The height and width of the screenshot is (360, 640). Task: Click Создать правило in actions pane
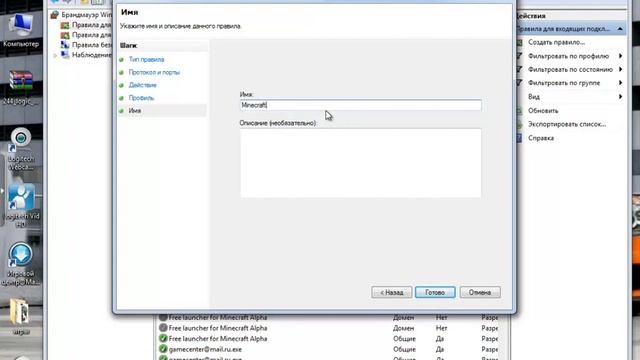coord(556,42)
